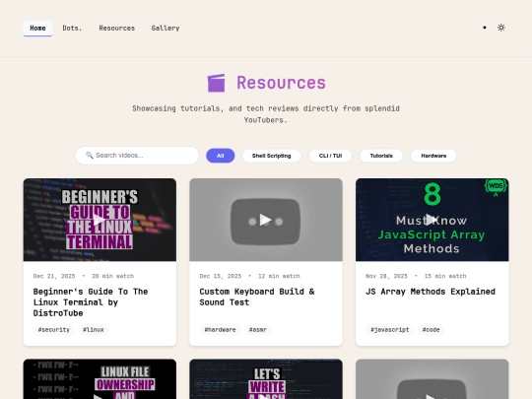Click the Dec 15, 2025 date text
This screenshot has height=399, width=532.
(x=221, y=276)
